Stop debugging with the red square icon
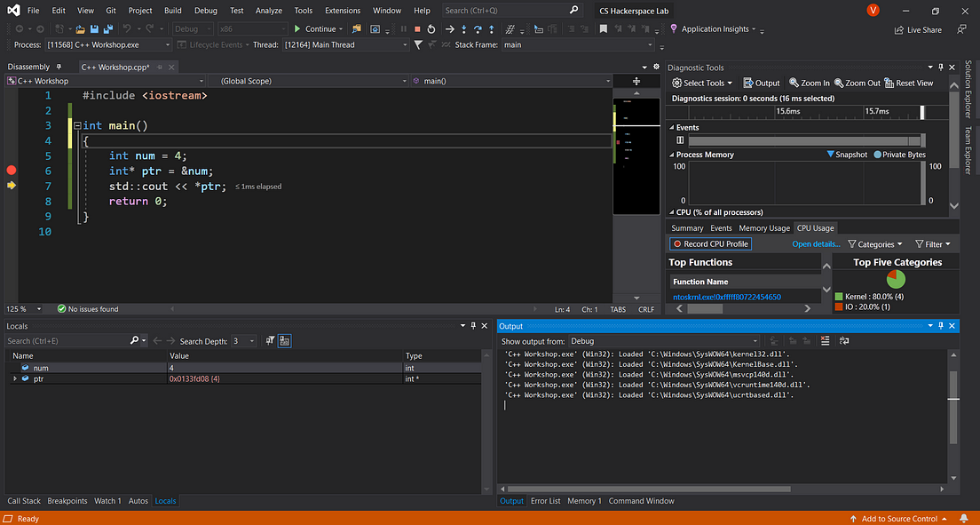The image size is (980, 525). coord(416,28)
